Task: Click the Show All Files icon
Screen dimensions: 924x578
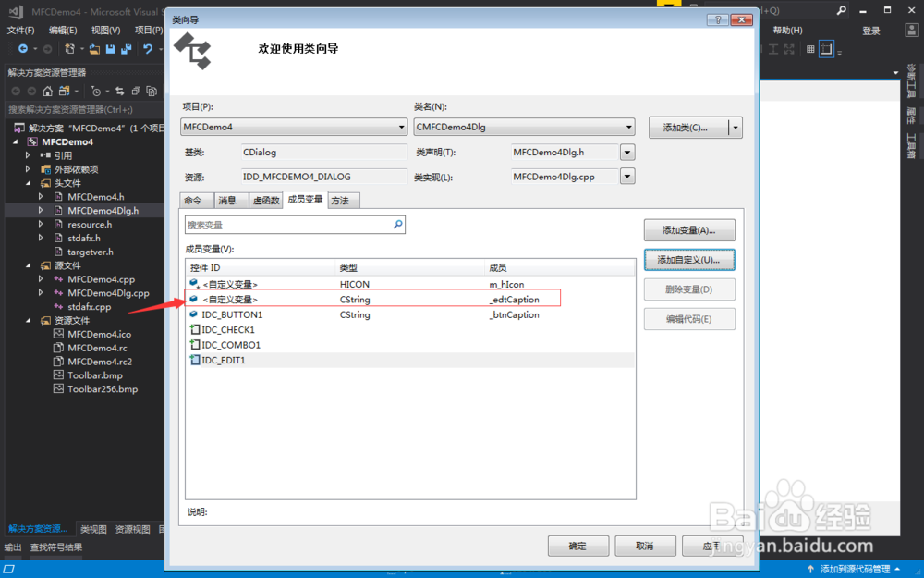Action: 152,91
